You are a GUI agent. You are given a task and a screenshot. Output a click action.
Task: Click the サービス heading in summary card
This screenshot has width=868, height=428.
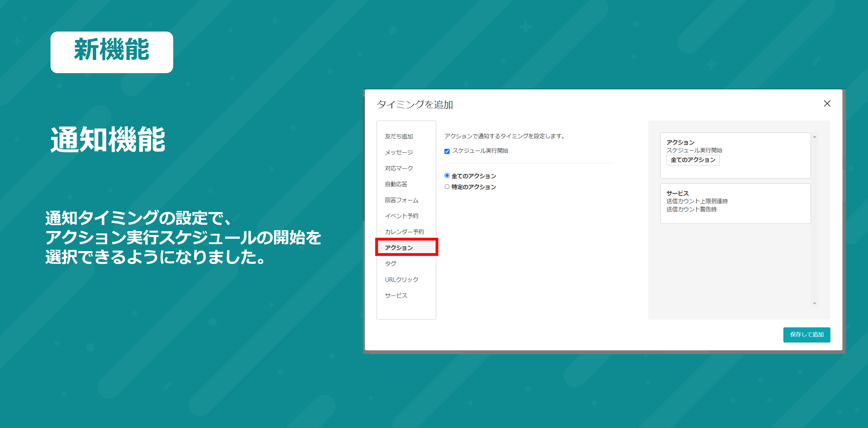[678, 193]
